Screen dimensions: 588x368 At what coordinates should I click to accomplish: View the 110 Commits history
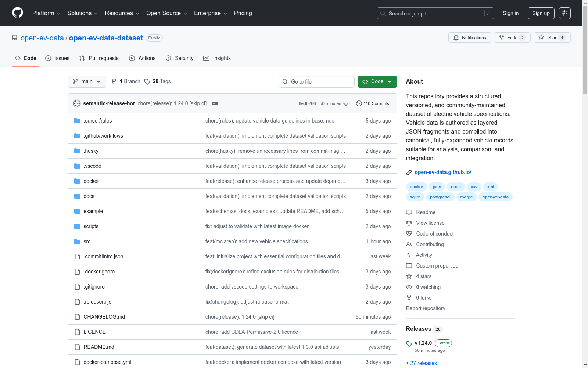click(373, 103)
